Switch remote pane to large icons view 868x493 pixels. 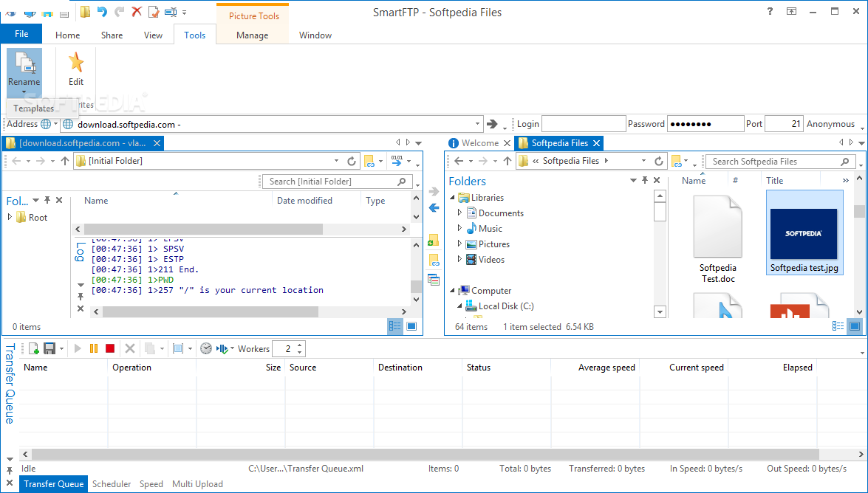(x=411, y=326)
